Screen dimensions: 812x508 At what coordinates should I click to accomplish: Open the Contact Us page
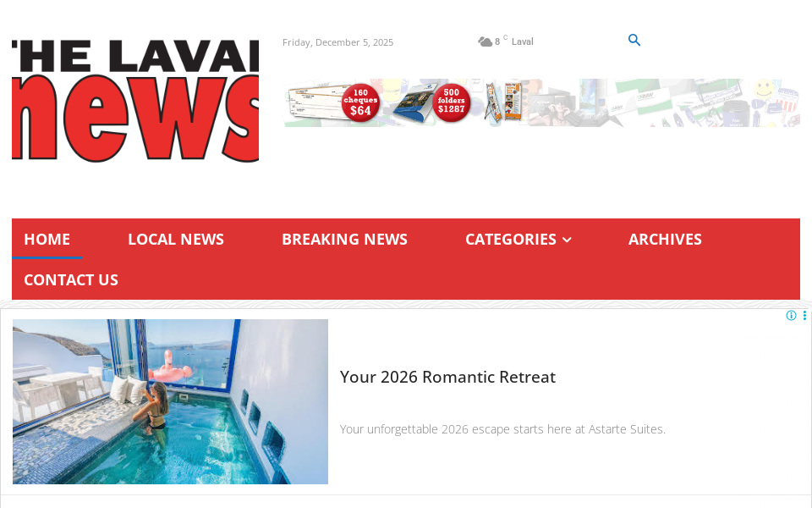[71, 279]
